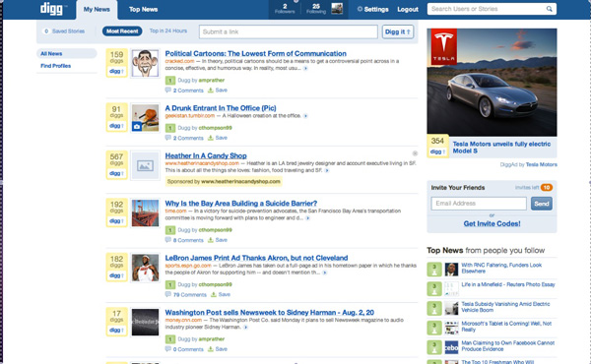Click the Digg it button
This screenshot has width=591, height=364.
(x=398, y=31)
